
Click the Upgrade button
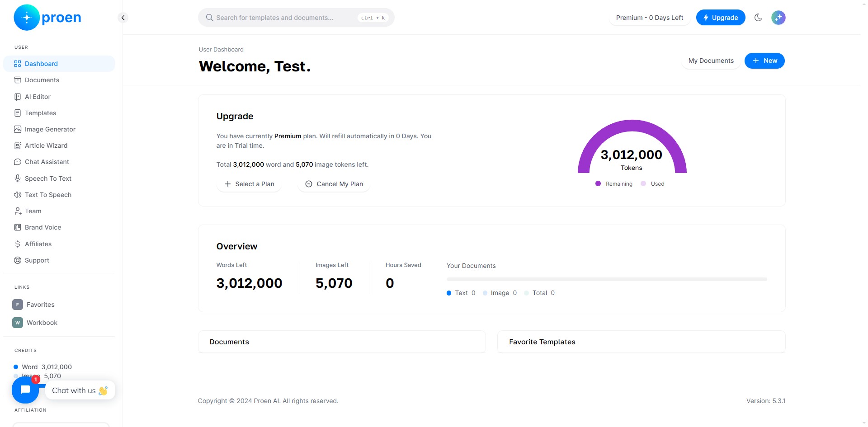[721, 17]
